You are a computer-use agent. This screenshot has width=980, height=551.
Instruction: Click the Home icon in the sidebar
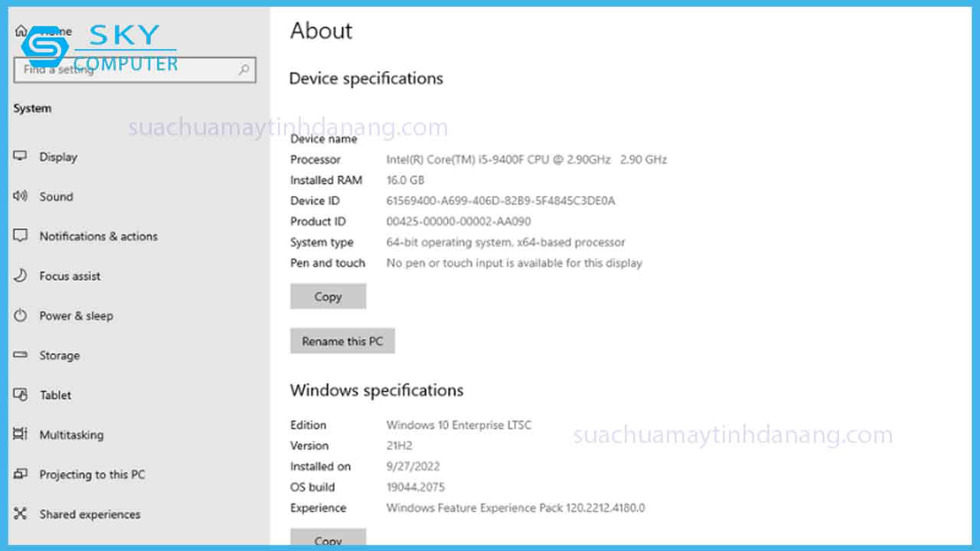pyautogui.click(x=21, y=31)
